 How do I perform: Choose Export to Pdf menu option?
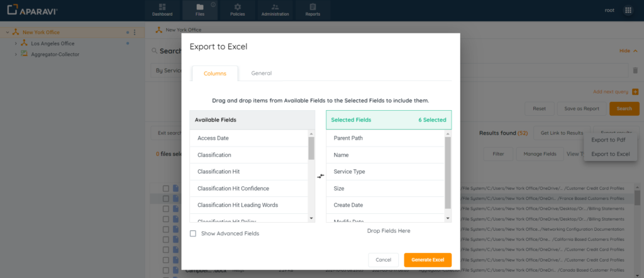tap(608, 140)
